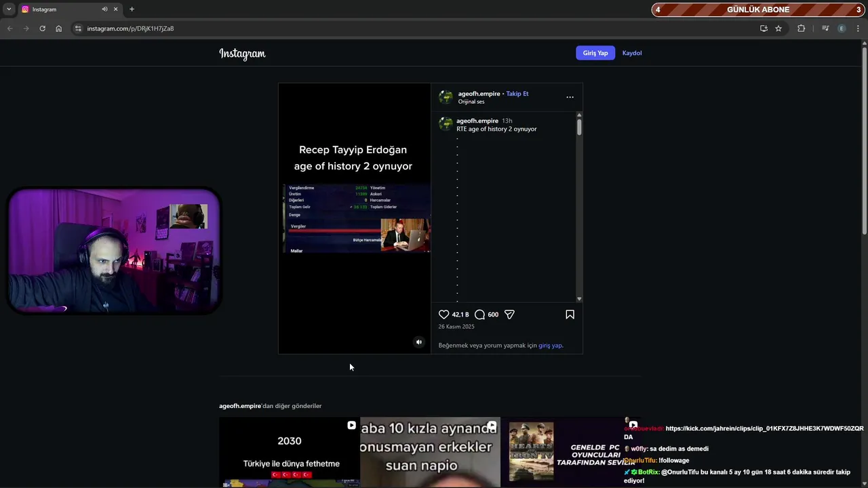This screenshot has width=868, height=488.
Task: Open the Chrome three-dot menu
Action: coord(858,28)
